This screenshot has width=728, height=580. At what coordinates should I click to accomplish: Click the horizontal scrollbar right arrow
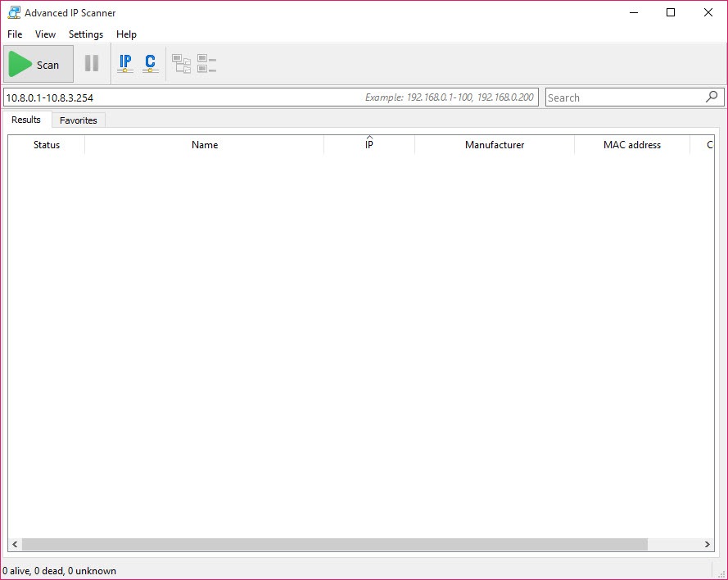[x=707, y=544]
